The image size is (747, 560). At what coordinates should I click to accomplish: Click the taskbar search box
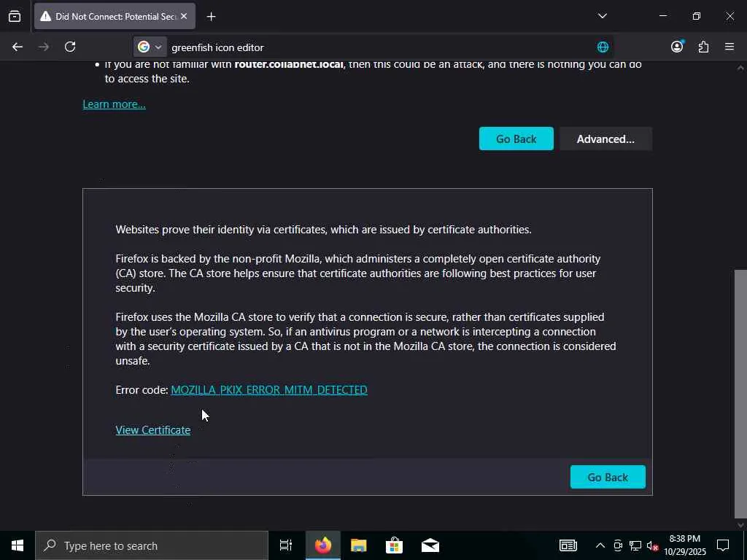[x=152, y=545]
